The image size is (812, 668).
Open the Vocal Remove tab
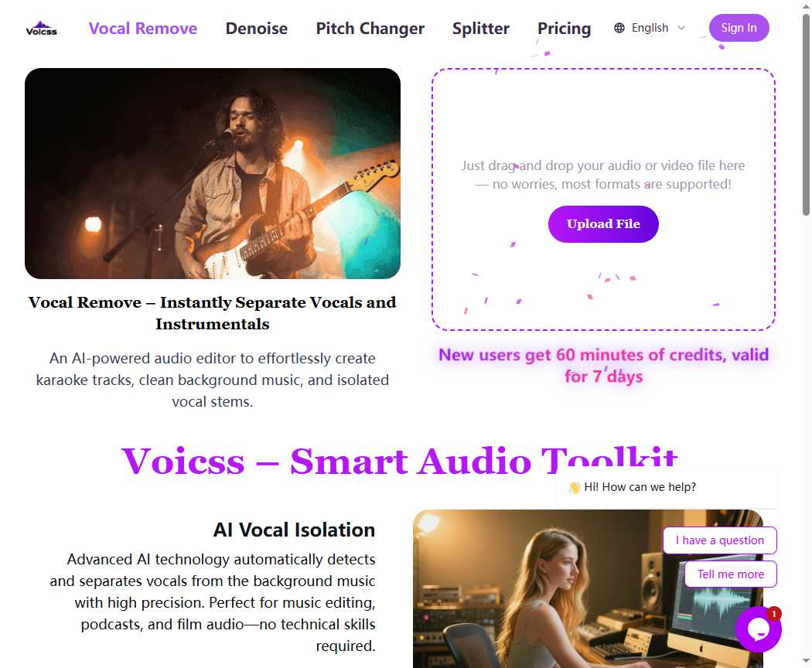pyautogui.click(x=143, y=29)
